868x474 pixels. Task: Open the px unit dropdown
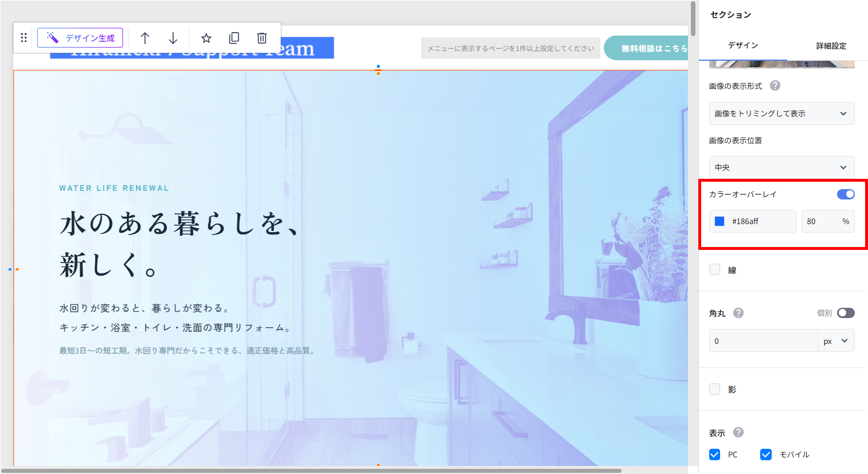[836, 341]
